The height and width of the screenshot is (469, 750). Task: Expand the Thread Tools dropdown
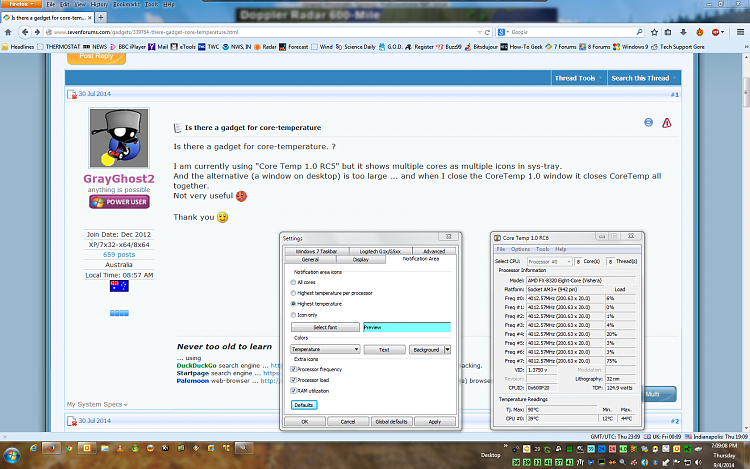point(578,78)
